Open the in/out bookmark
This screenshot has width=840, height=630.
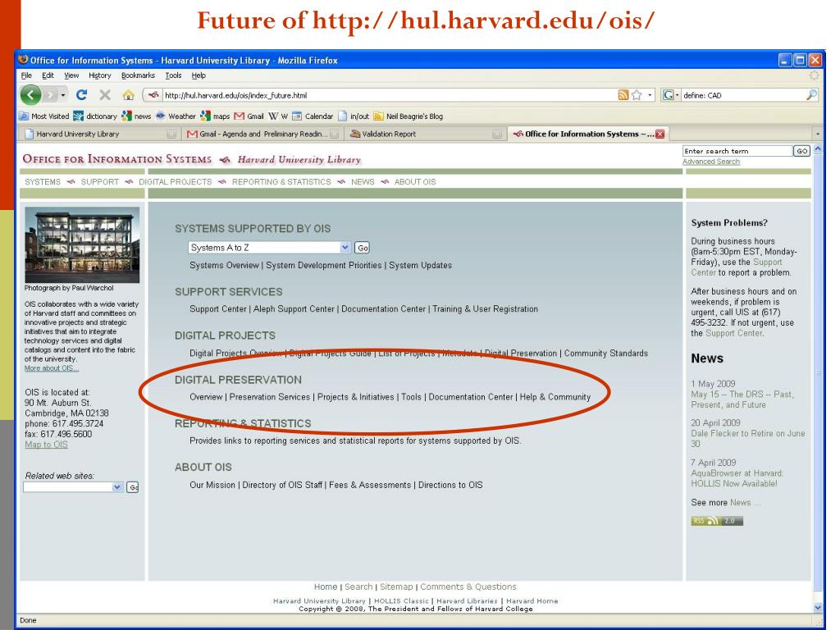[353, 116]
